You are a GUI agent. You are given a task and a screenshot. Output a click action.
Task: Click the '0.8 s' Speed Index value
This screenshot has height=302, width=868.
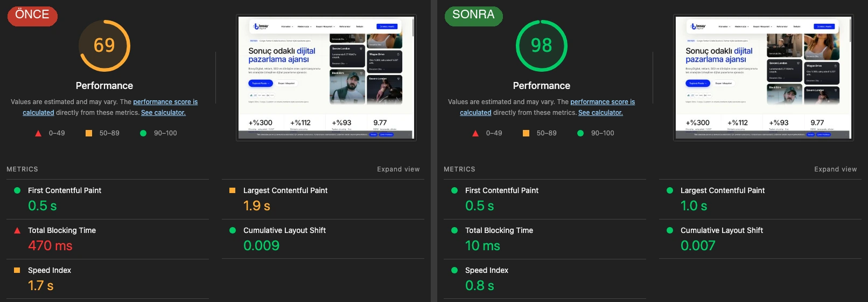[x=480, y=286]
